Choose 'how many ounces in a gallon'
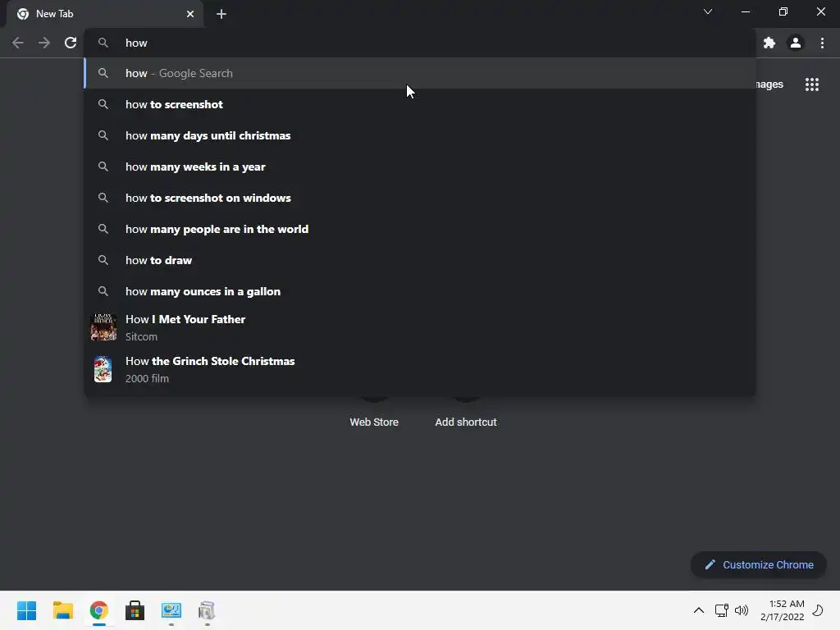This screenshot has width=840, height=630. pos(420,291)
